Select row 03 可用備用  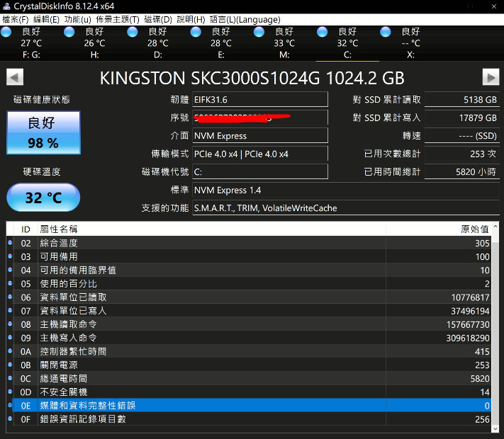coord(248,256)
